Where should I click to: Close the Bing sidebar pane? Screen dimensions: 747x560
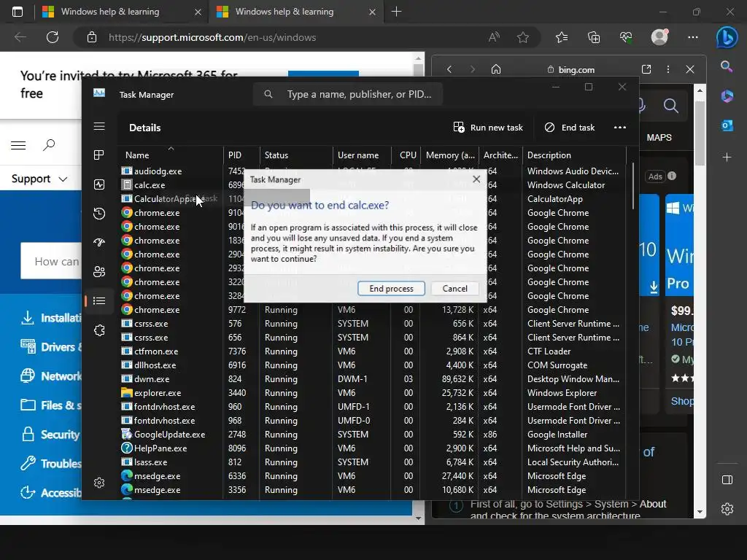pyautogui.click(x=690, y=69)
